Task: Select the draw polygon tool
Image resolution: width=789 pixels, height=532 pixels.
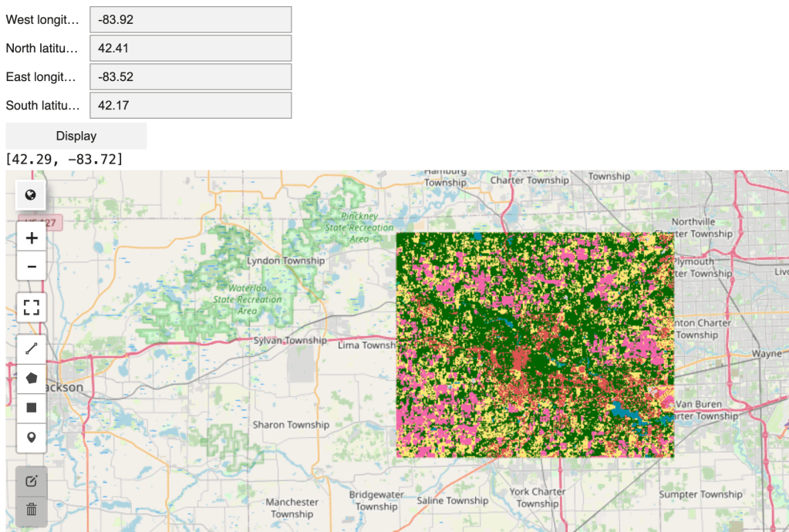Action: coord(32,378)
